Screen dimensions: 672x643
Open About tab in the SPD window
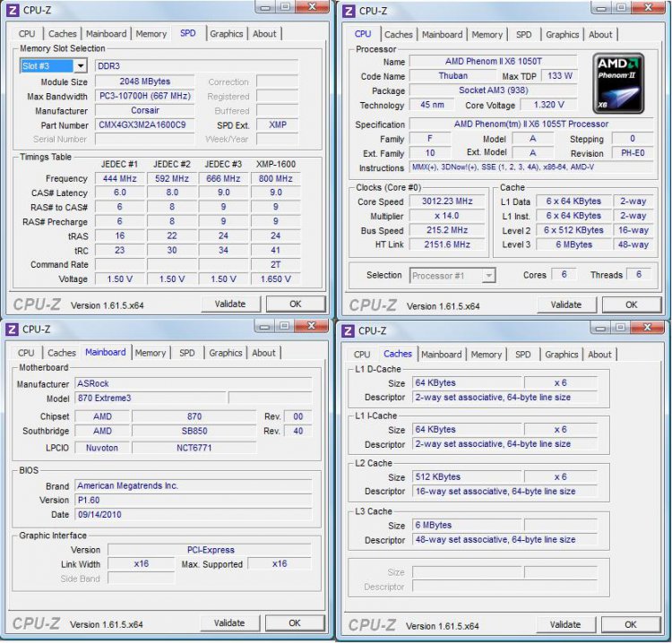tap(264, 34)
